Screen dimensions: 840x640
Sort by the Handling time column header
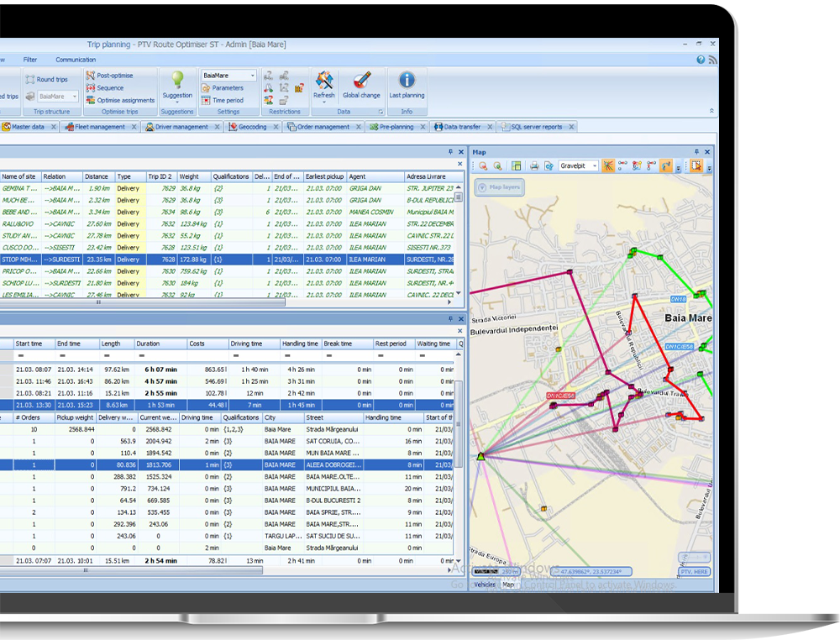(x=300, y=344)
